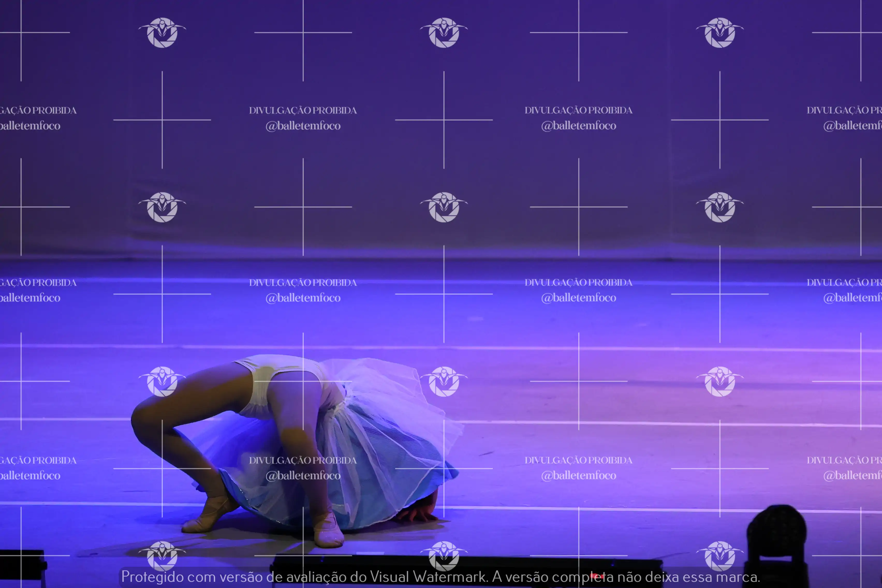The height and width of the screenshot is (588, 882).
Task: Click DIVULGAÇÃO PROIBIDA text over the dancer's skirt
Action: 303,460
